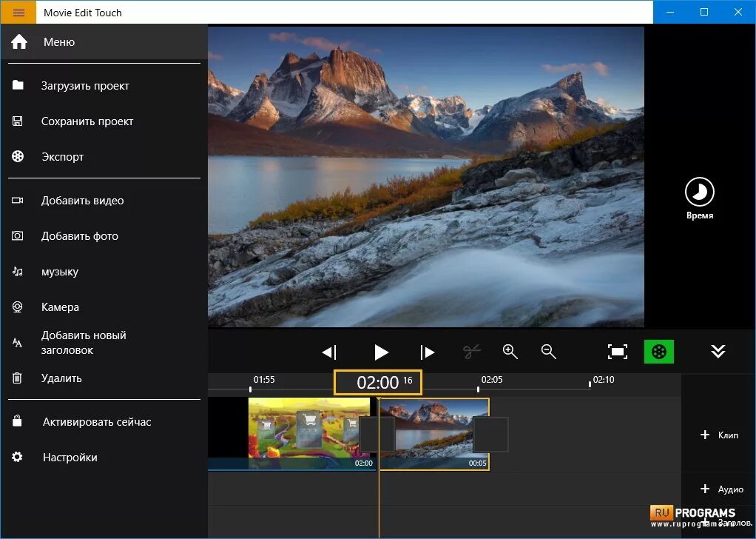Image resolution: width=756 pixels, height=539 pixels.
Task: Toggle full screen preview
Action: pyautogui.click(x=617, y=352)
